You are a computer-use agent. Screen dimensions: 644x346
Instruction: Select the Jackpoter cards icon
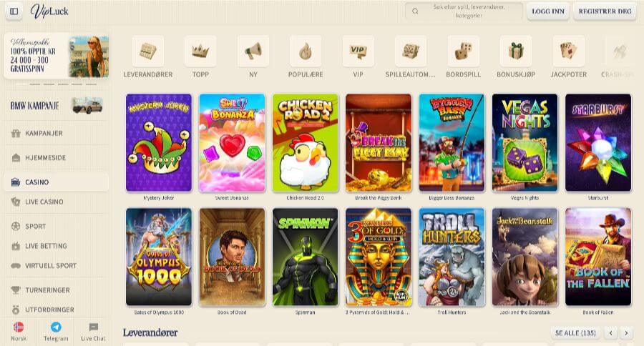[568, 51]
